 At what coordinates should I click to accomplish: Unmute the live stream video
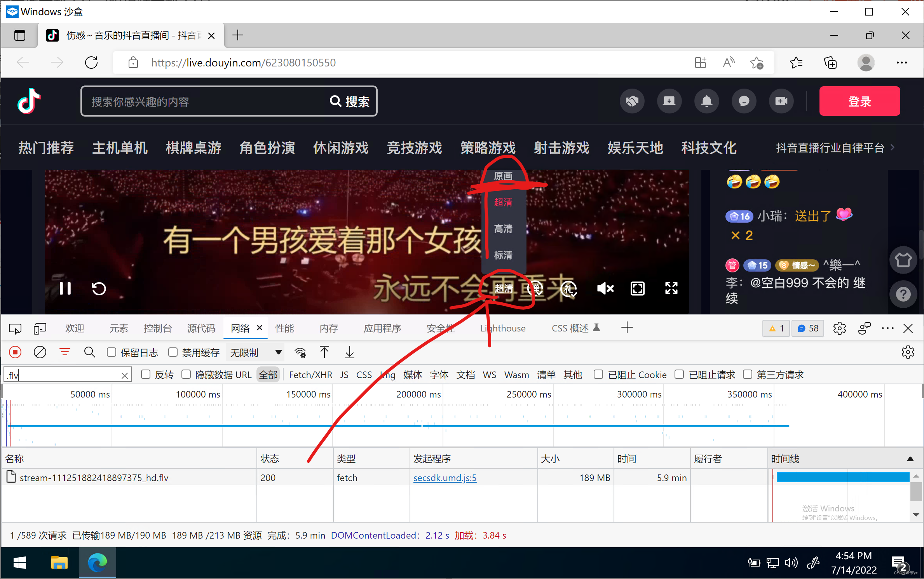pos(605,288)
